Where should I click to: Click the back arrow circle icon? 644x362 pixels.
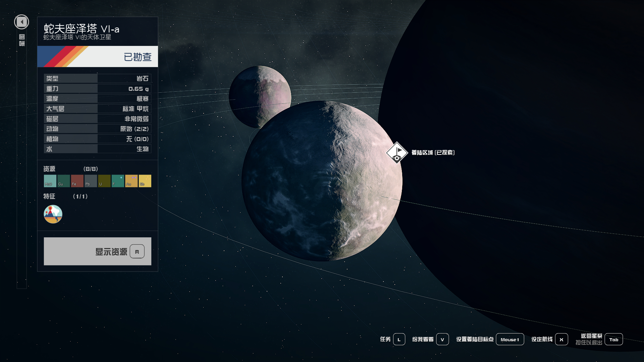pos(21,22)
